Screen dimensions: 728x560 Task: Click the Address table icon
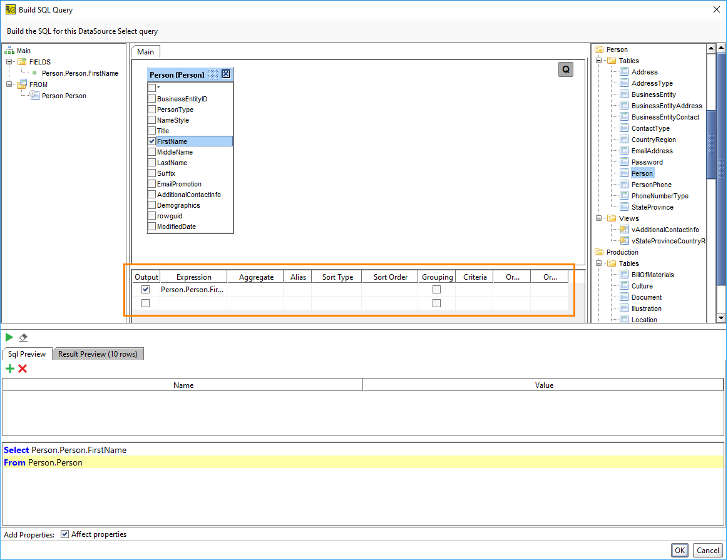tap(624, 72)
